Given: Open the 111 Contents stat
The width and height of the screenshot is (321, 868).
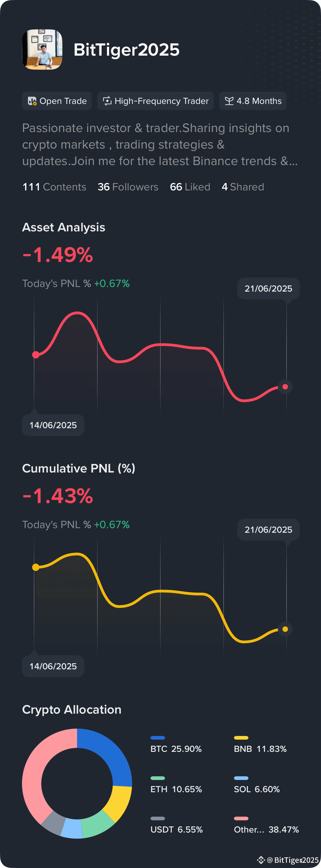Looking at the screenshot, I should coord(54,187).
